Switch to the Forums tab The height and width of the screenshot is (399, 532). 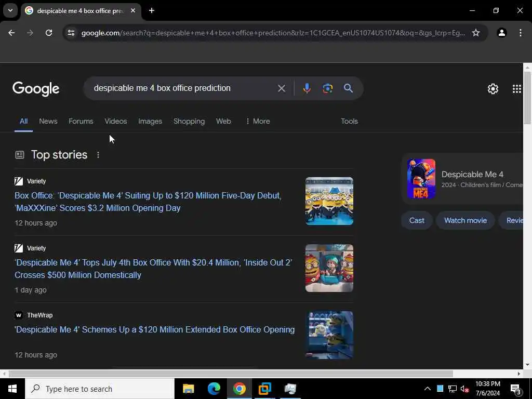pyautogui.click(x=81, y=121)
